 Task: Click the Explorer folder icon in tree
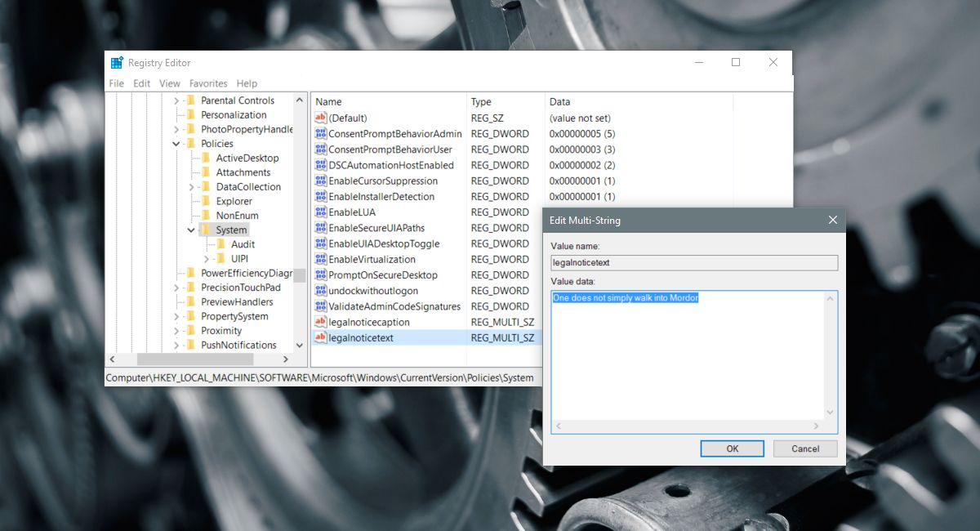[206, 201]
